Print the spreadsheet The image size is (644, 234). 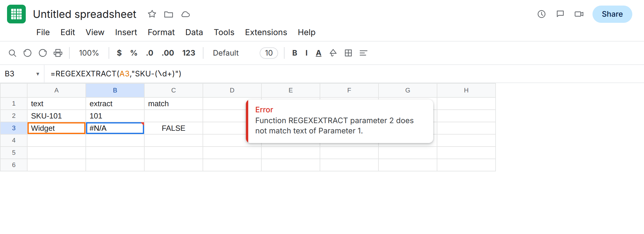tap(58, 53)
